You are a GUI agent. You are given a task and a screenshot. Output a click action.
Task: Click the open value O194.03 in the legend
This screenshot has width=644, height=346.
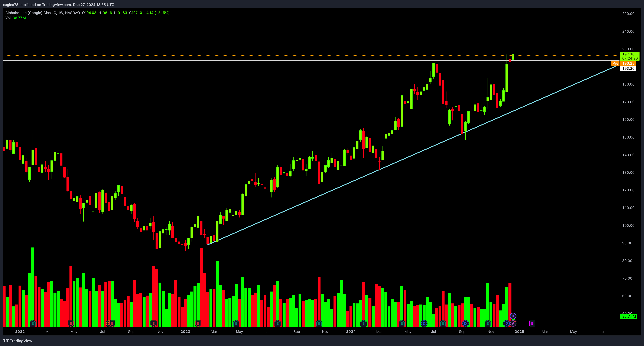click(x=89, y=13)
